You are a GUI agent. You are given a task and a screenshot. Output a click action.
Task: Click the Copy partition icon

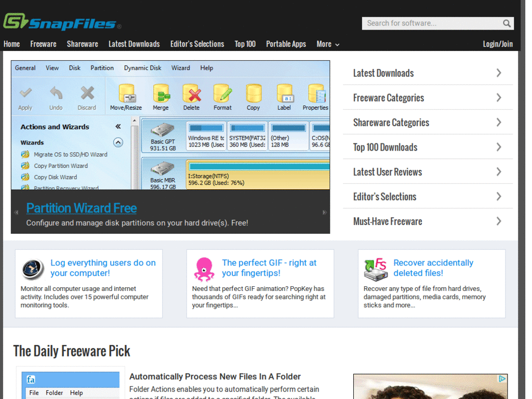(254, 94)
